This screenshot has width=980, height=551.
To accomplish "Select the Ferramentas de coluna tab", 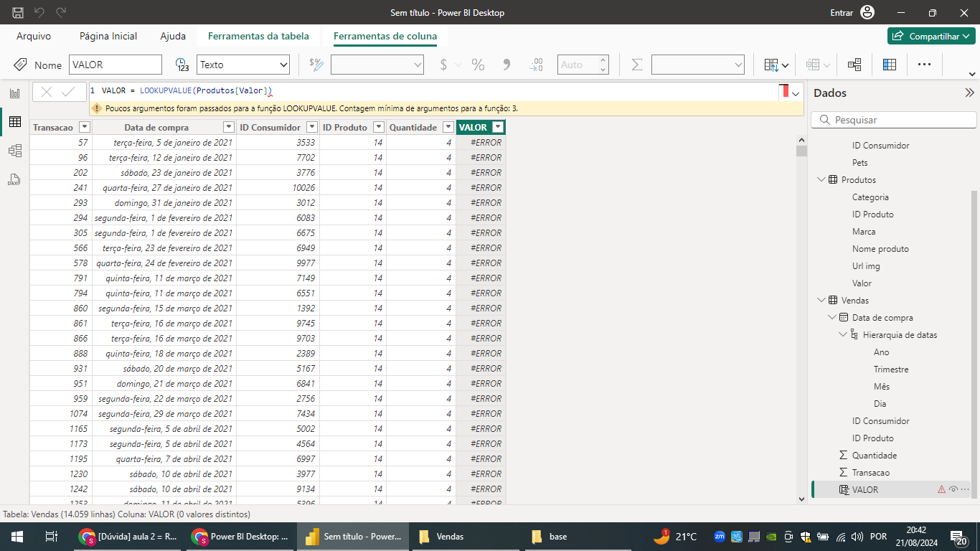I will coord(385,36).
